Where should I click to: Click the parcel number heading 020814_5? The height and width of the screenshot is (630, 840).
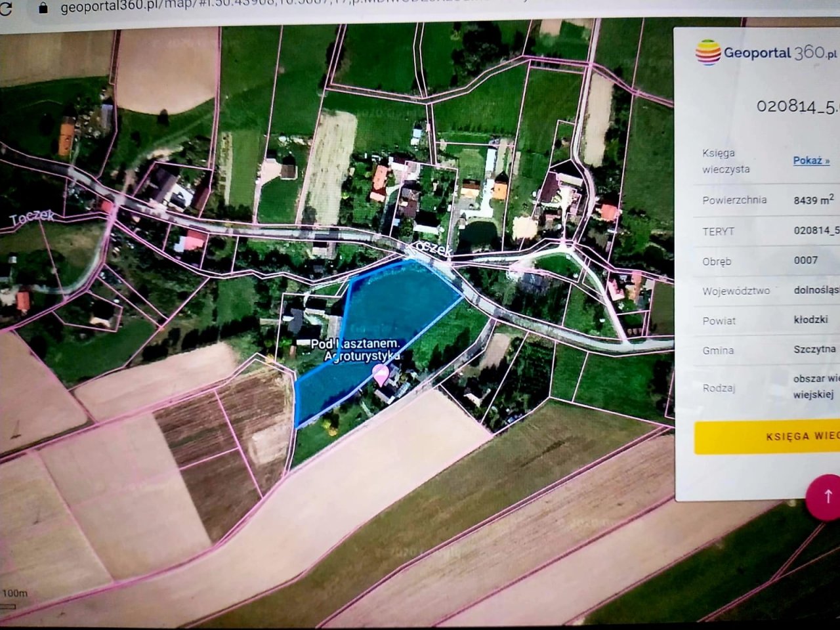pyautogui.click(x=797, y=106)
